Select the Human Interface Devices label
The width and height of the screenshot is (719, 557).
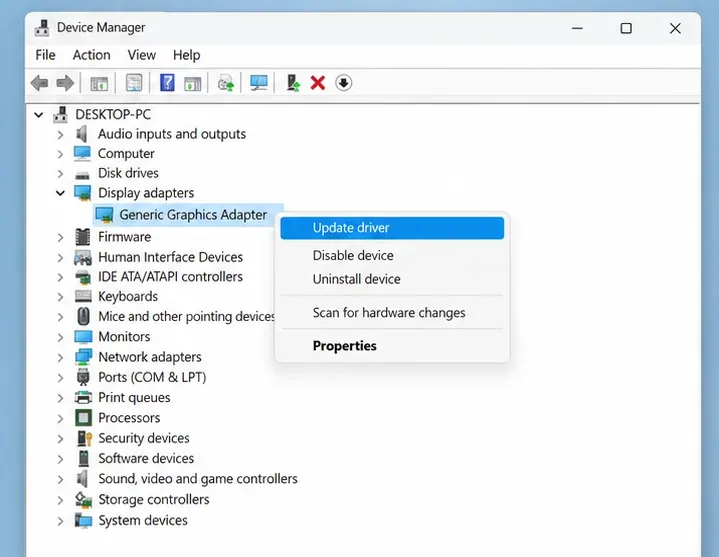coord(171,257)
